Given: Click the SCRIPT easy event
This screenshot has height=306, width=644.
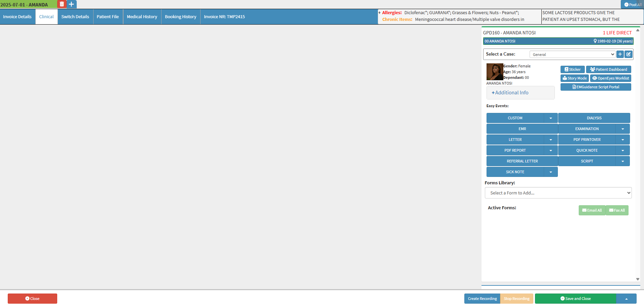Looking at the screenshot, I should point(587,161).
